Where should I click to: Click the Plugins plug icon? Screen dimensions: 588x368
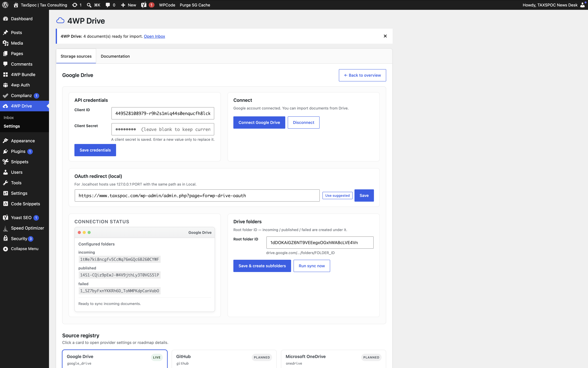pos(5,151)
